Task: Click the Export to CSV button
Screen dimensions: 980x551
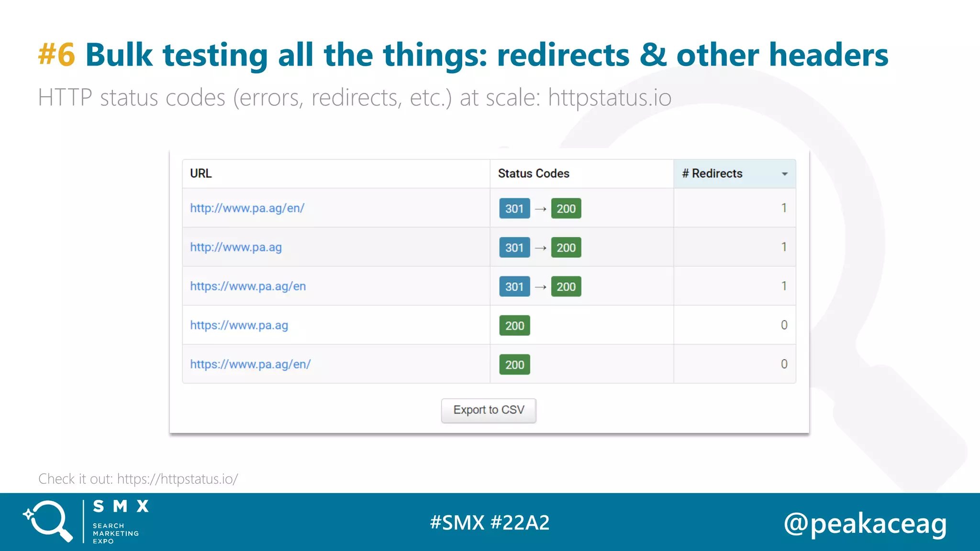Action: click(489, 410)
